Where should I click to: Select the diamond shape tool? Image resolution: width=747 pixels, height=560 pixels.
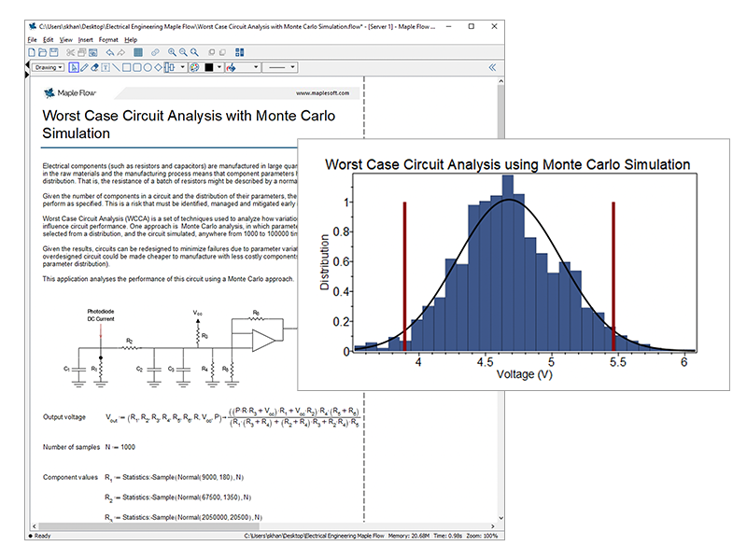point(158,67)
